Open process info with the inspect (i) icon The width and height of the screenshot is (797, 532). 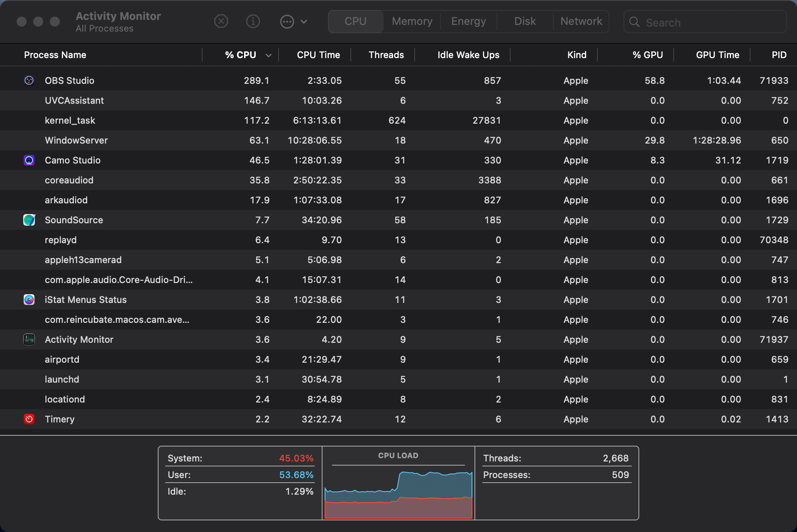pyautogui.click(x=253, y=21)
